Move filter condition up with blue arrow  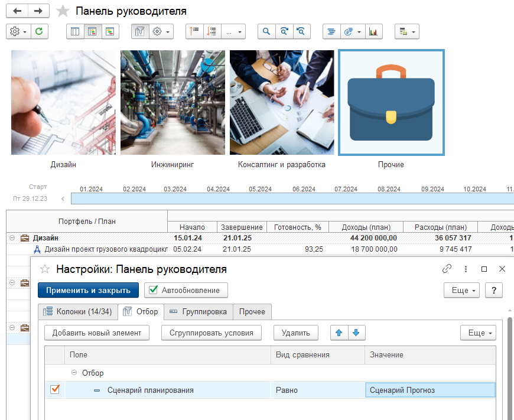tap(339, 333)
